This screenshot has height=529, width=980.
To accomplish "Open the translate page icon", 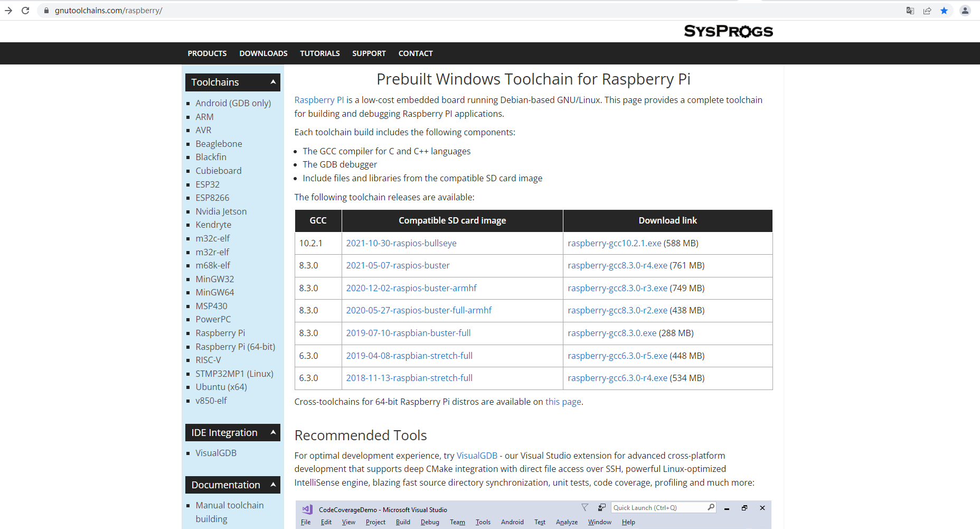I will tap(910, 11).
